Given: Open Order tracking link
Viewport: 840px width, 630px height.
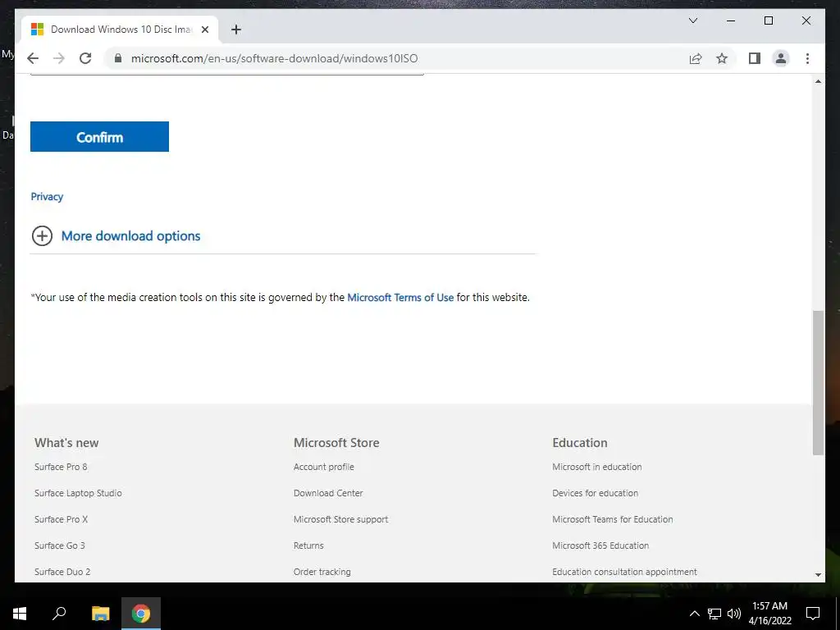Looking at the screenshot, I should tap(322, 572).
